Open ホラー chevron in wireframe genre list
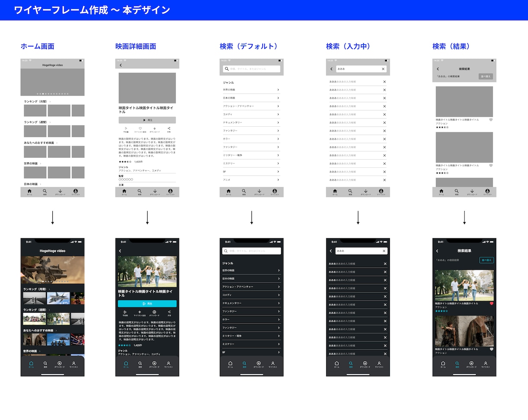The image size is (528, 420). coord(278,139)
